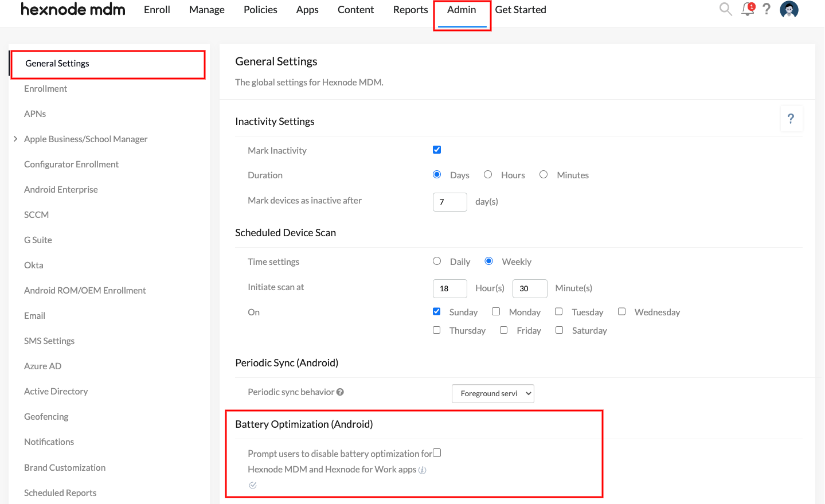Click the info icon after Hexnode for Work apps

(423, 470)
